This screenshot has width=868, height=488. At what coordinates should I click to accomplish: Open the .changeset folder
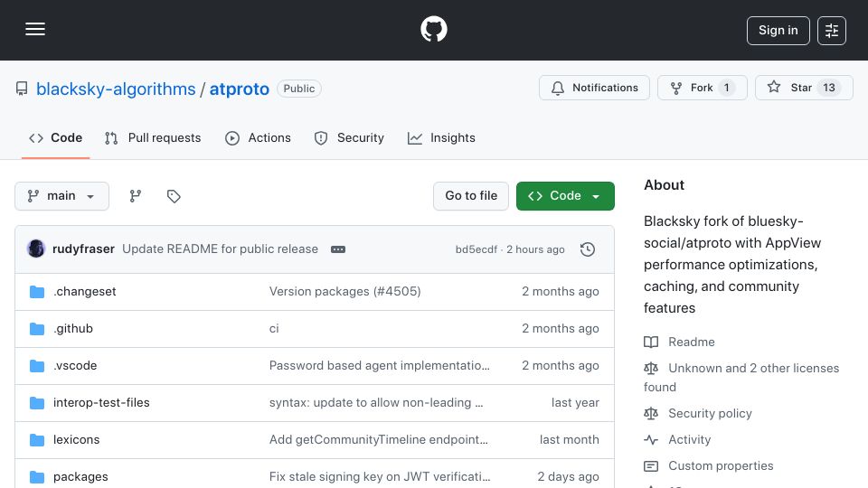pyautogui.click(x=85, y=292)
